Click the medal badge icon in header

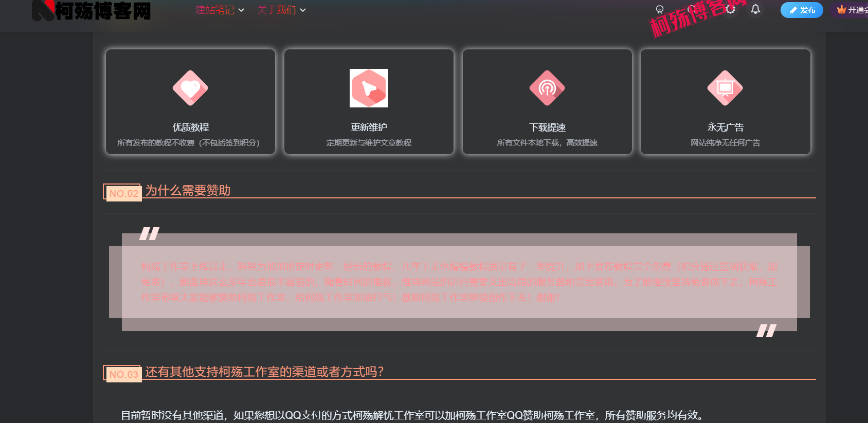click(x=660, y=10)
